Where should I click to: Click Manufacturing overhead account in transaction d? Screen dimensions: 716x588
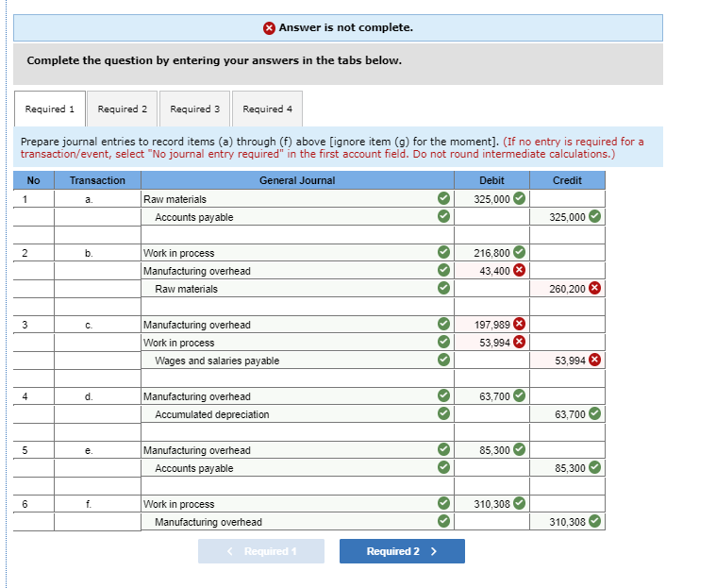[x=297, y=396]
